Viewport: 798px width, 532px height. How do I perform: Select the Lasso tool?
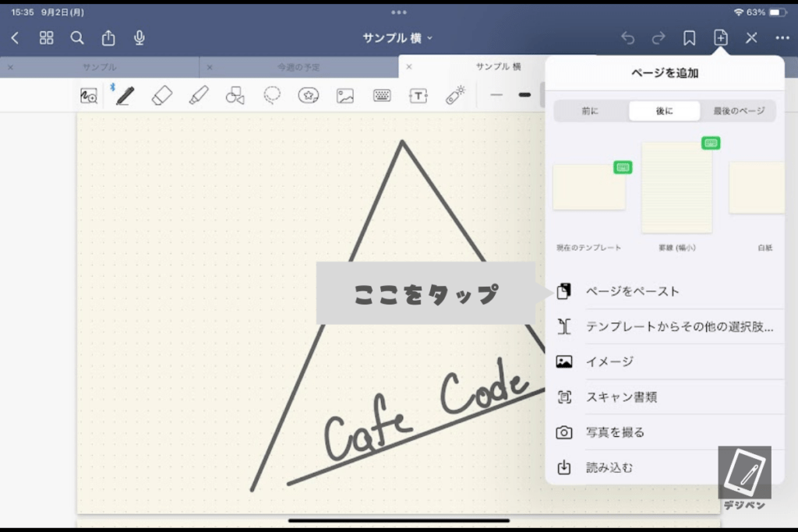click(272, 95)
